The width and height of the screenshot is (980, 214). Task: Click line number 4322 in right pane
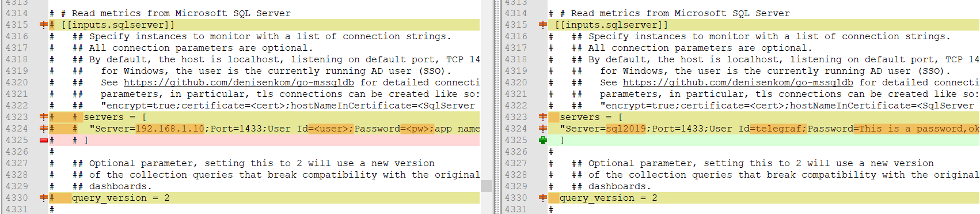coord(516,106)
